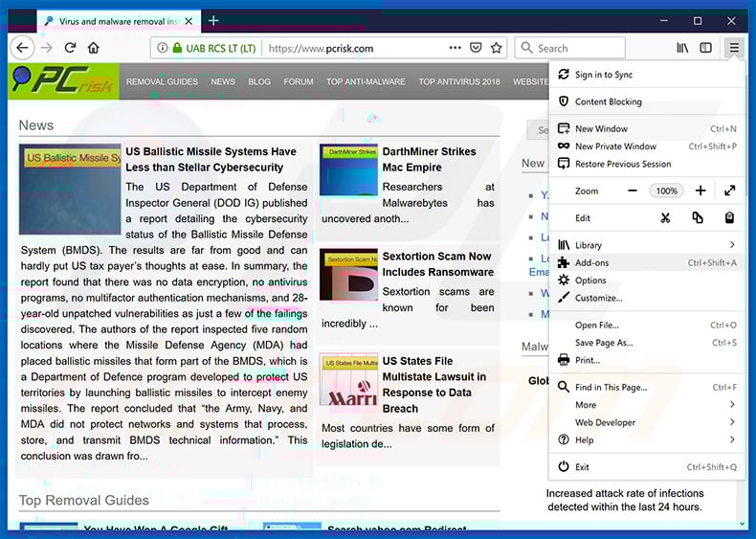Open the Firefox home page icon
The height and width of the screenshot is (539, 756).
coord(94,48)
